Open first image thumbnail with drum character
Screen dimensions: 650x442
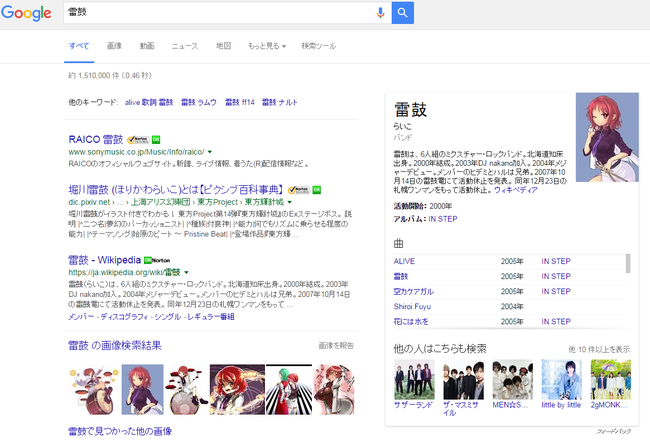tap(93, 389)
